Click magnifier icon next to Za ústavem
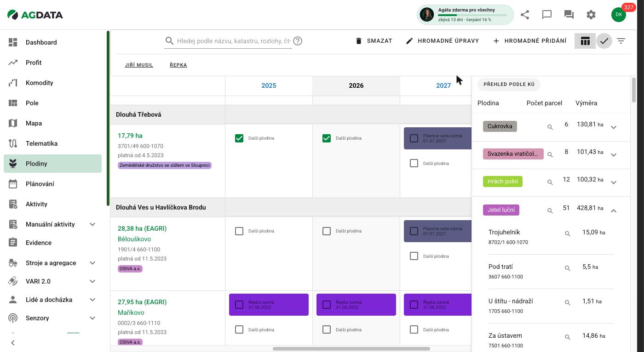 pos(567,337)
